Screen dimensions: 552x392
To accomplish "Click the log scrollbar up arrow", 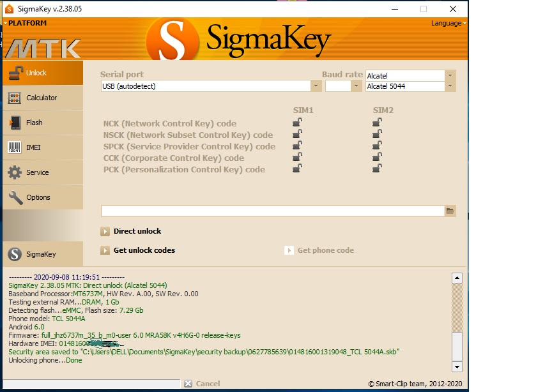I will (457, 278).
